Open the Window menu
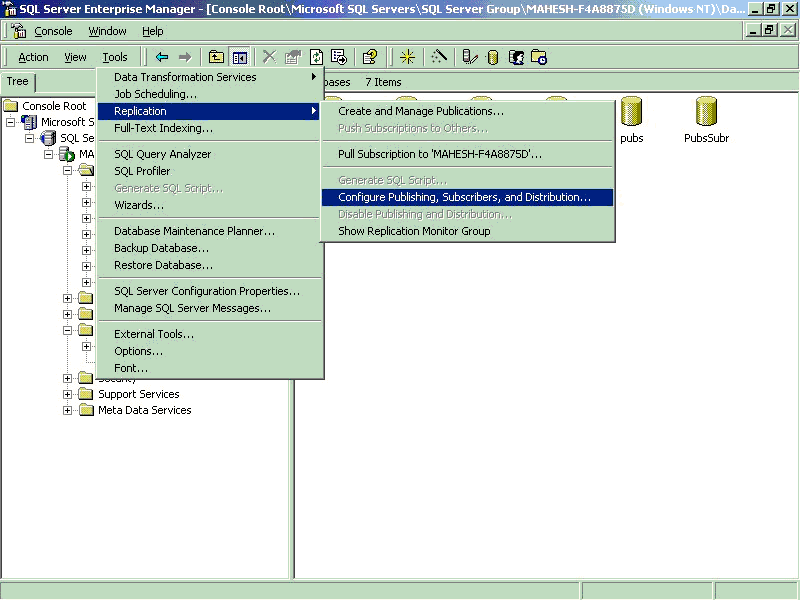The width and height of the screenshot is (800, 600). click(107, 31)
